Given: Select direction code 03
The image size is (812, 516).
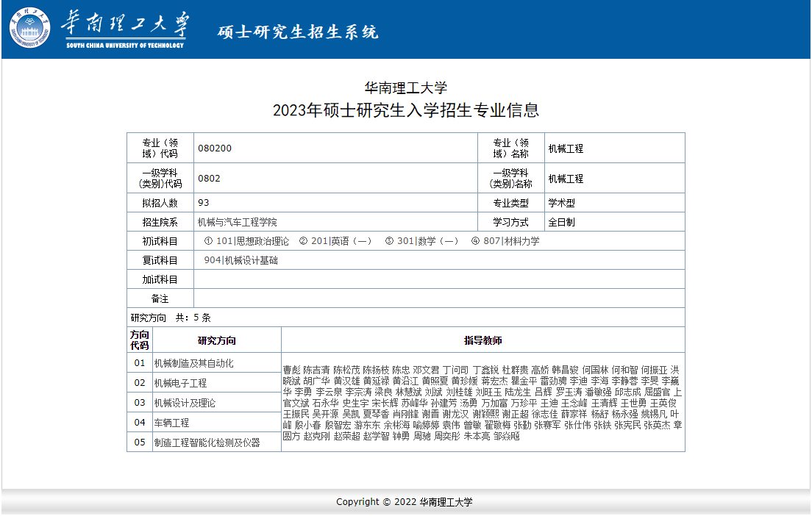Looking at the screenshot, I should [x=140, y=403].
